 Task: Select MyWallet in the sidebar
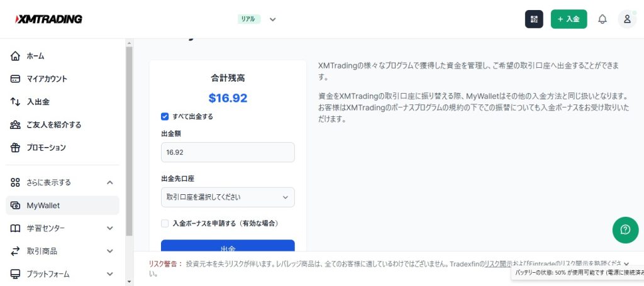[x=43, y=206]
